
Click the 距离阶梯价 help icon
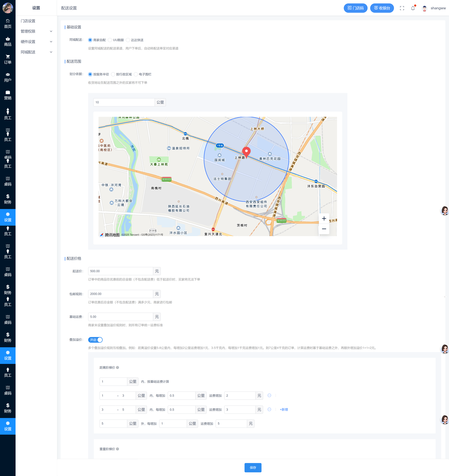pos(117,368)
